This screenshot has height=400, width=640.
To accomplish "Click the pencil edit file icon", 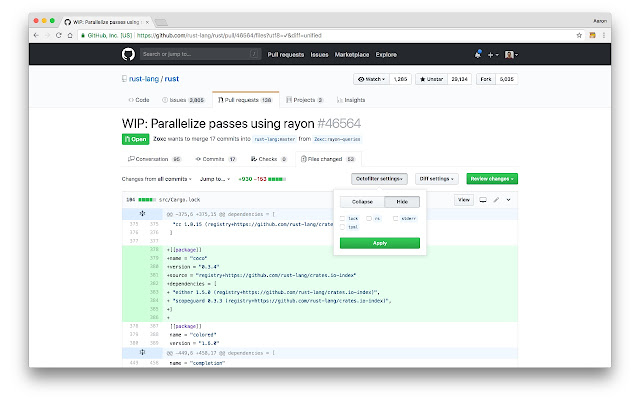I will point(496,200).
